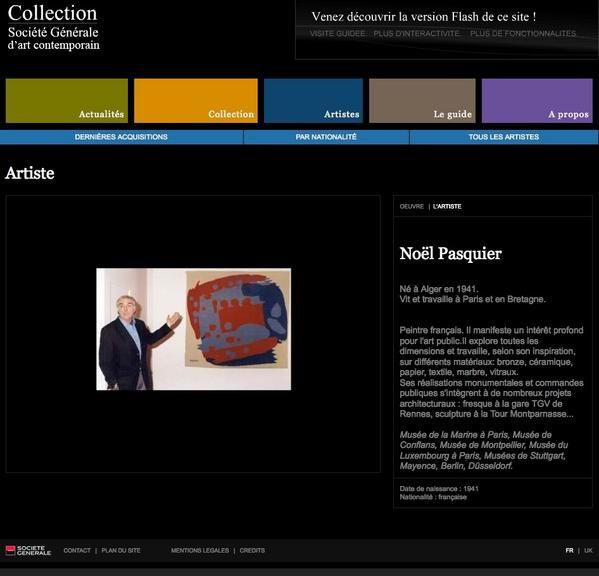
Task: Click the Noël Pasquier name heading
Action: pyautogui.click(x=451, y=254)
